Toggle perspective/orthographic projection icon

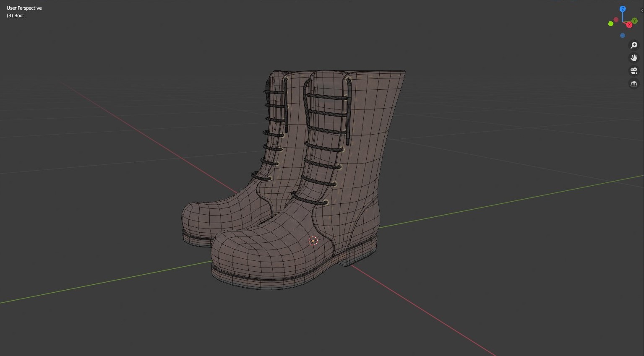pos(634,83)
